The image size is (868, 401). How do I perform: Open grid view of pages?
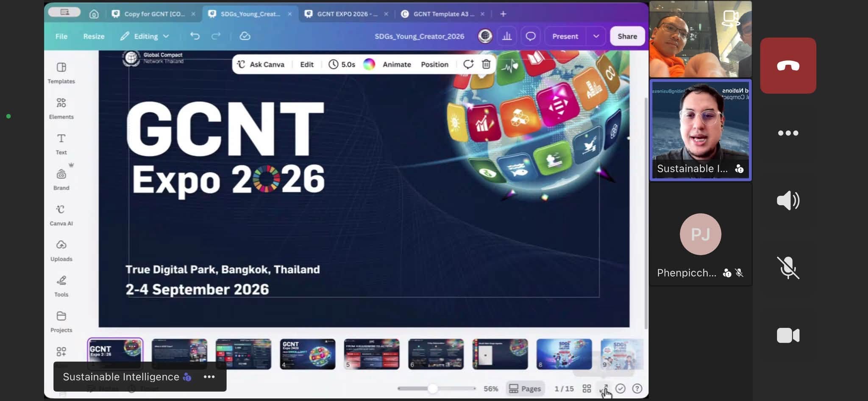(587, 389)
